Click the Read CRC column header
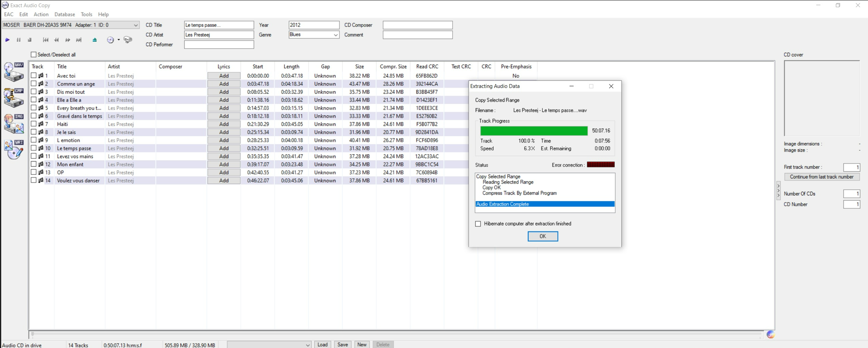The height and width of the screenshot is (348, 868). coord(427,66)
